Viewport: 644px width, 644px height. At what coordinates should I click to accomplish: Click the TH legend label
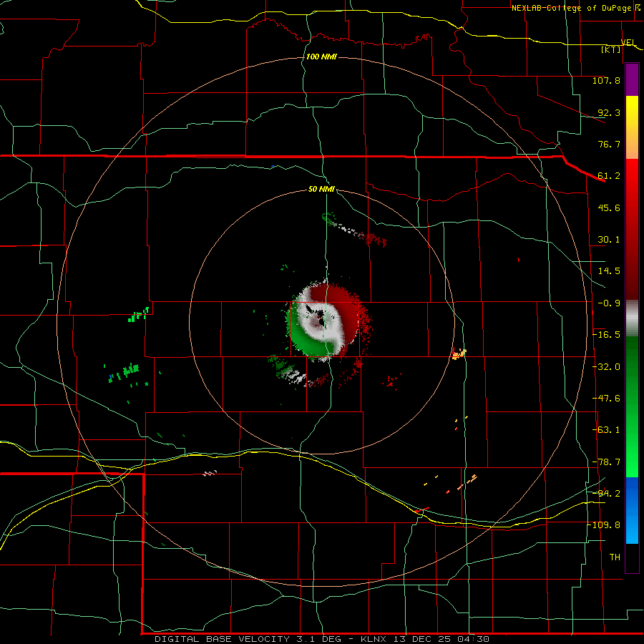(x=615, y=557)
